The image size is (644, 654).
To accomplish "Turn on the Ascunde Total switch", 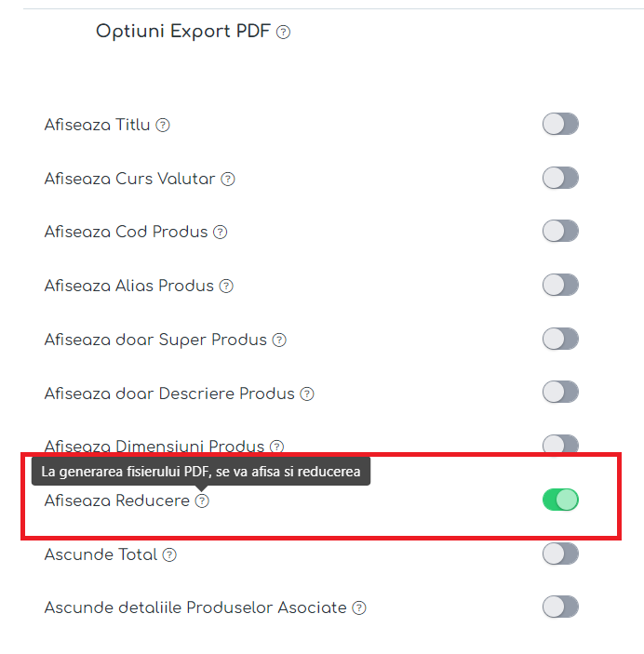I will click(560, 554).
